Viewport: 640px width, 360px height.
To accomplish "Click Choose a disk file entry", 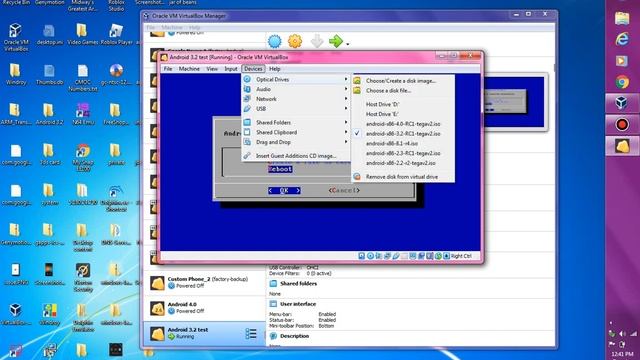I will pos(403,91).
